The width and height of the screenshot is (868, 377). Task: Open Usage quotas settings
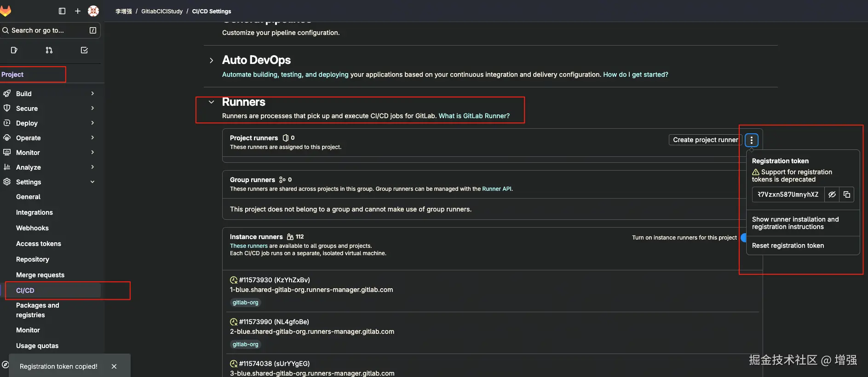[37, 346]
